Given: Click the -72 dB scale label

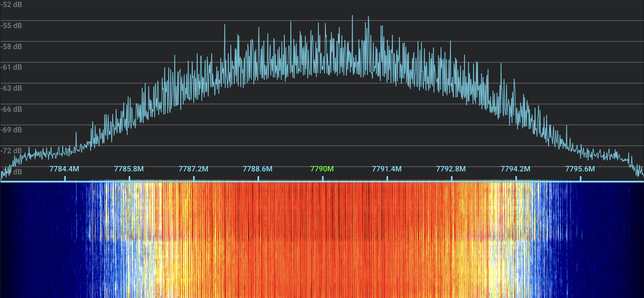Looking at the screenshot, I should pos(11,151).
